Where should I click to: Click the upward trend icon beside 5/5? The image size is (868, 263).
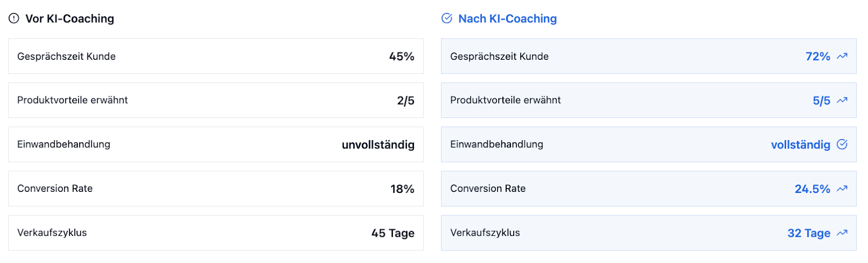pyautogui.click(x=842, y=100)
